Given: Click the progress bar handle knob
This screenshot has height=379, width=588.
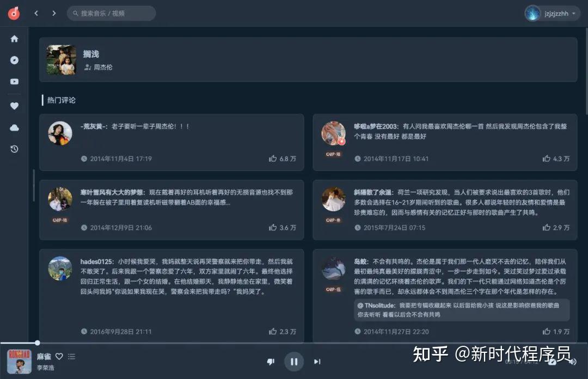Looking at the screenshot, I should 38,343.
